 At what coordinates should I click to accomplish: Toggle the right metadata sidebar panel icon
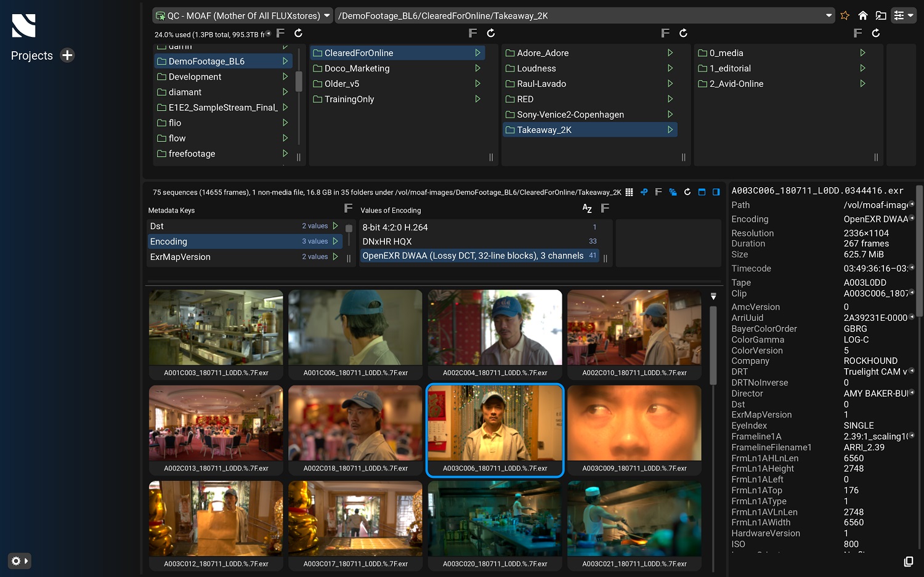tap(716, 192)
